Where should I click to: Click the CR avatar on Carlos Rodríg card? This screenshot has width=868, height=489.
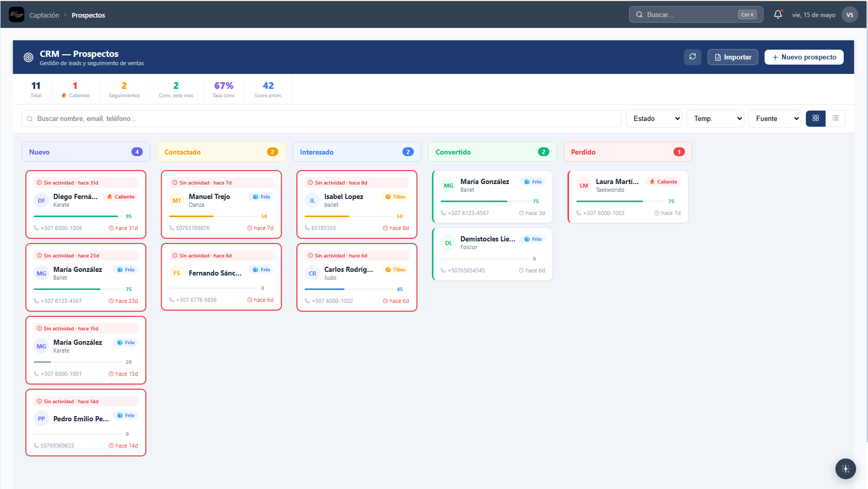312,273
